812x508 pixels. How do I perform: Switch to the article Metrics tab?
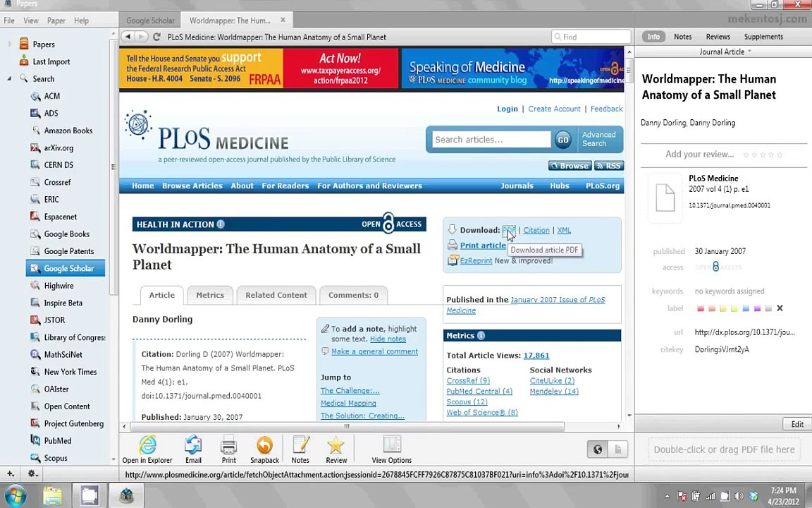[x=210, y=295]
